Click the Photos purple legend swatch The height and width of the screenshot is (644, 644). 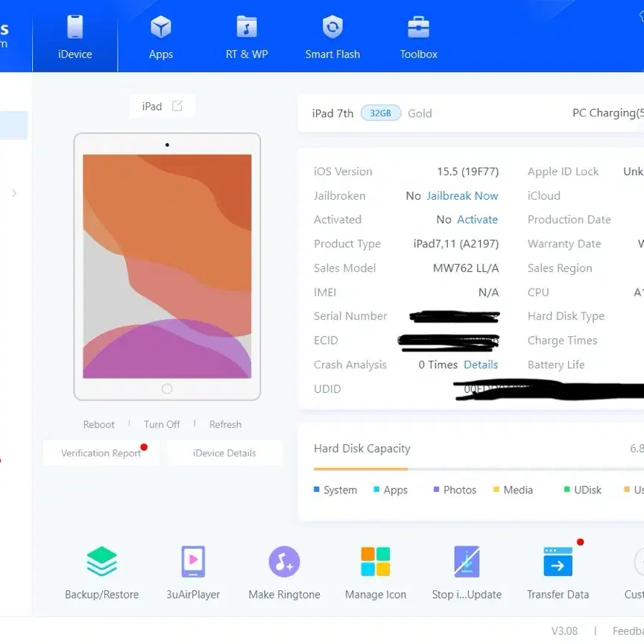436,490
